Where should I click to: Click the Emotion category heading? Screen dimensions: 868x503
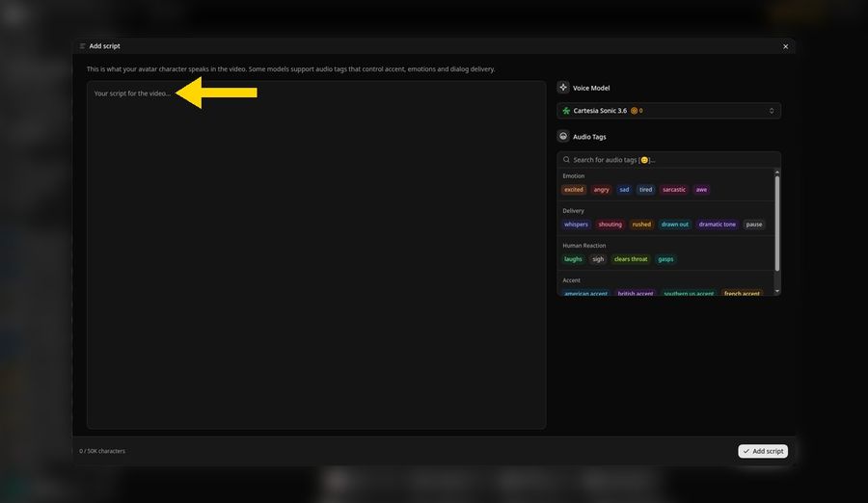574,176
